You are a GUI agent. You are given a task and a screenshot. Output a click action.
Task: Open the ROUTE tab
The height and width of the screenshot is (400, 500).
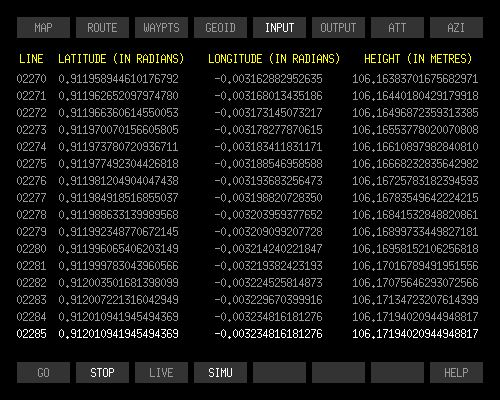[102, 28]
